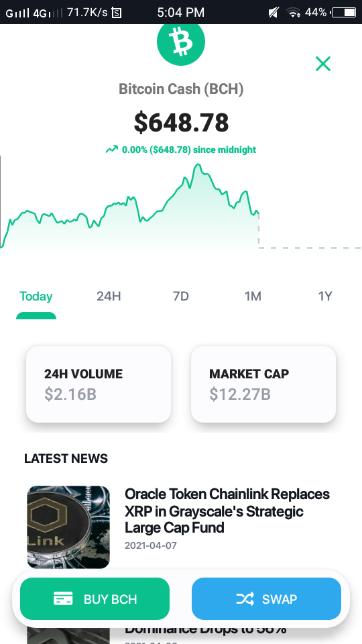
Task: Tap the Chainlink coin news thumbnail
Action: (68, 527)
